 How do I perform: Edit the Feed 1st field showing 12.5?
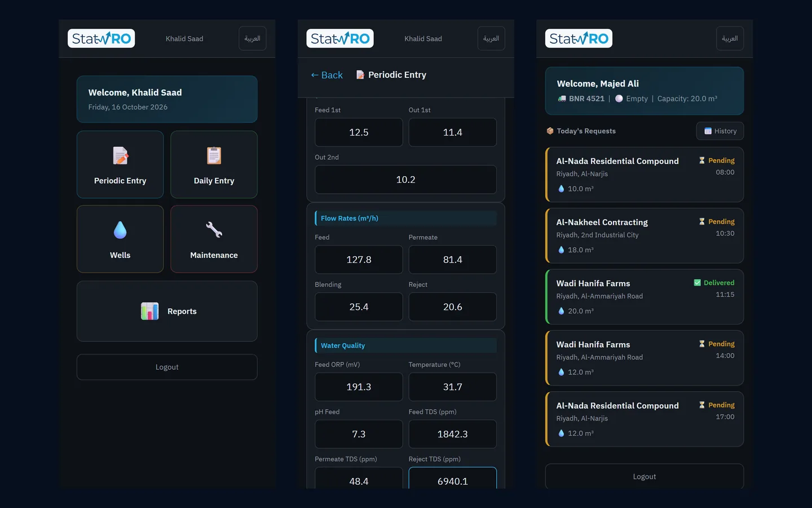point(359,132)
